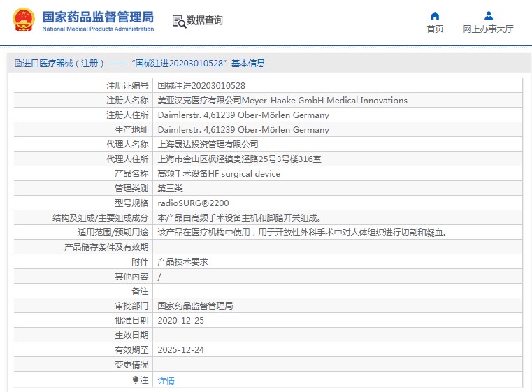This screenshot has width=532, height=392.
Task: Click National Medical Products Administration text
Action: pyautogui.click(x=98, y=29)
